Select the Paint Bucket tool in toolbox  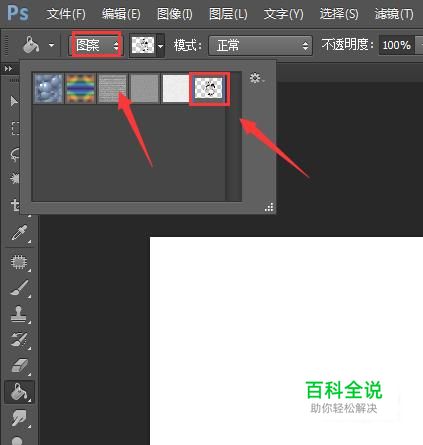click(19, 392)
